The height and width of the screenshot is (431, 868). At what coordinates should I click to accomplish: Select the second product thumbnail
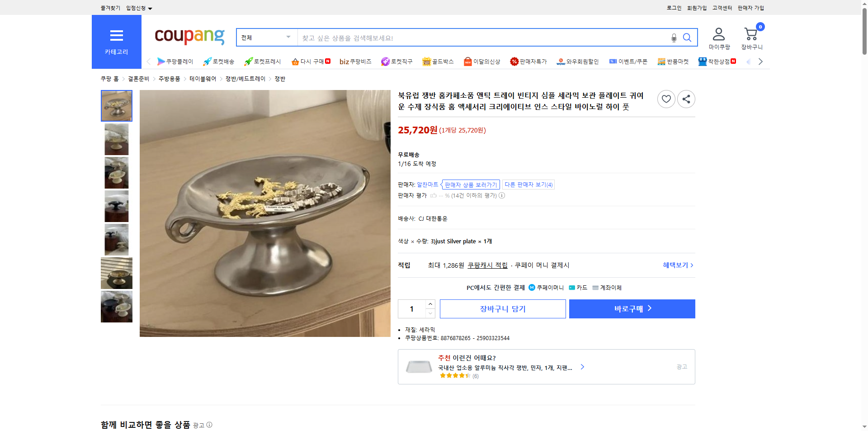coord(116,139)
